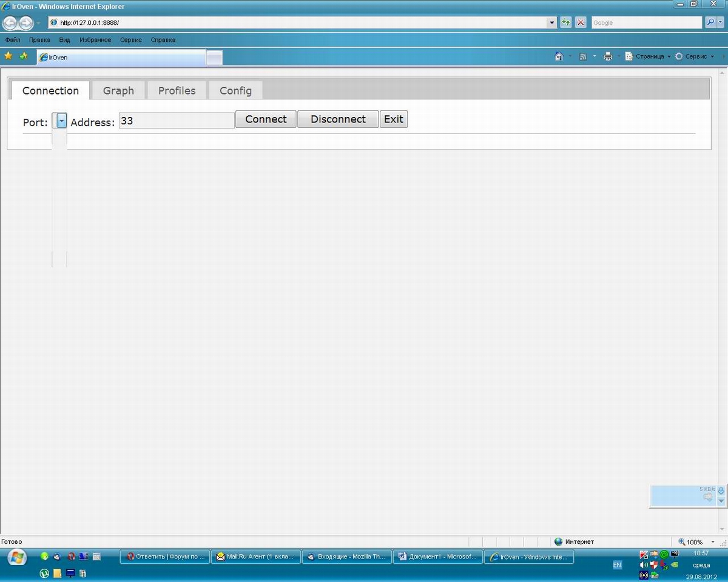
Task: Open the Избранное menu
Action: [95, 40]
